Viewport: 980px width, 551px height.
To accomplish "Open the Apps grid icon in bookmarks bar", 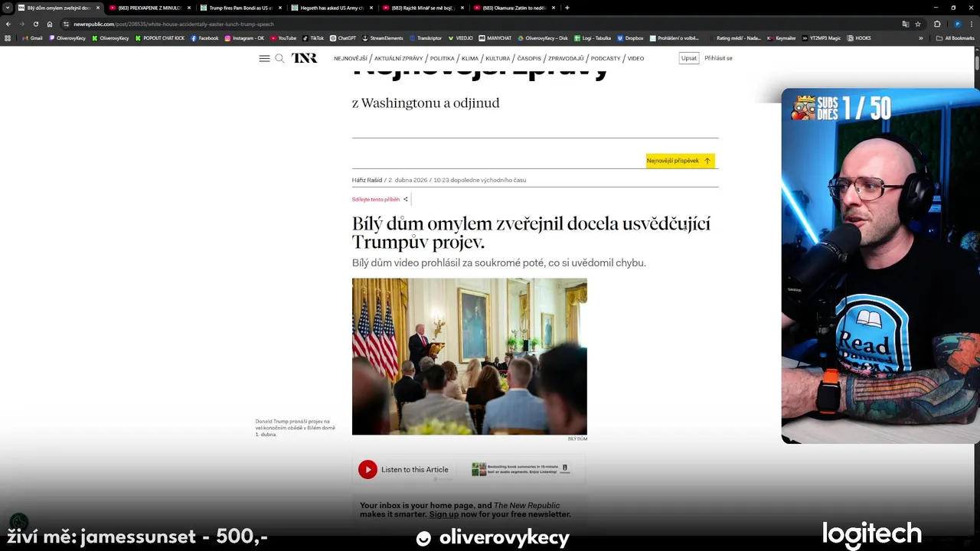I will [8, 37].
